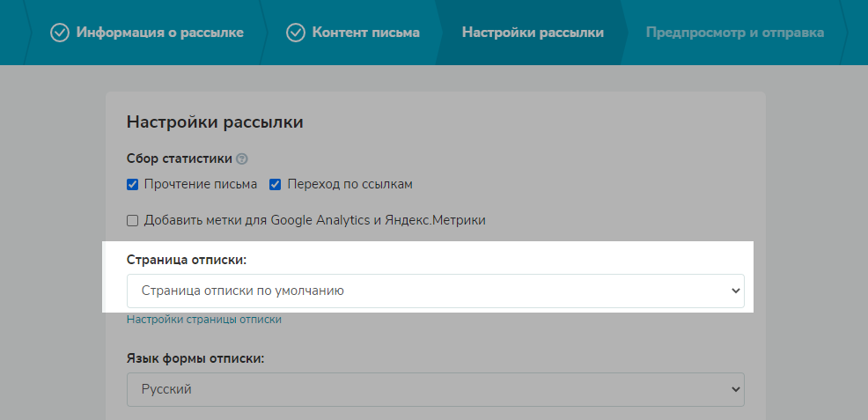Expand the Русский language dropdown

click(423, 389)
